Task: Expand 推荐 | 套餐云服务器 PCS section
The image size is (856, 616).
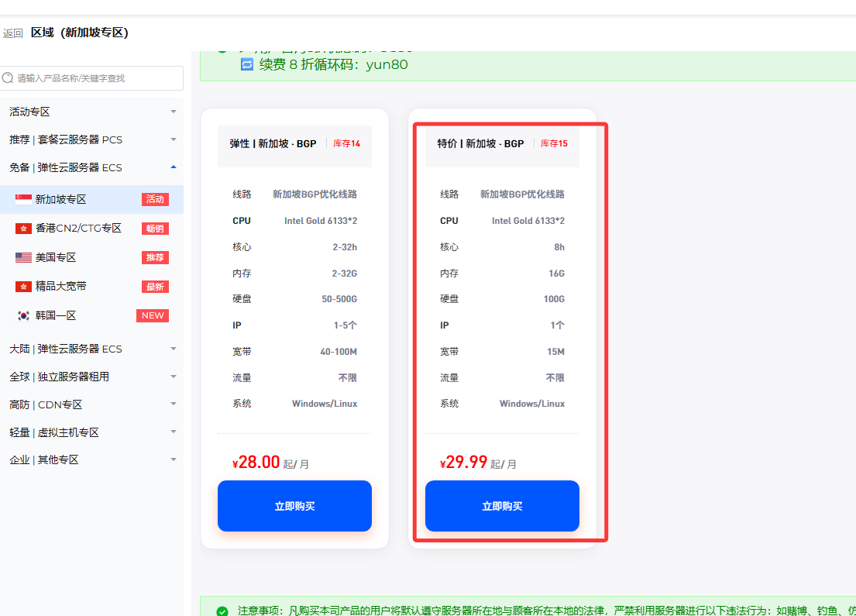Action: 91,140
